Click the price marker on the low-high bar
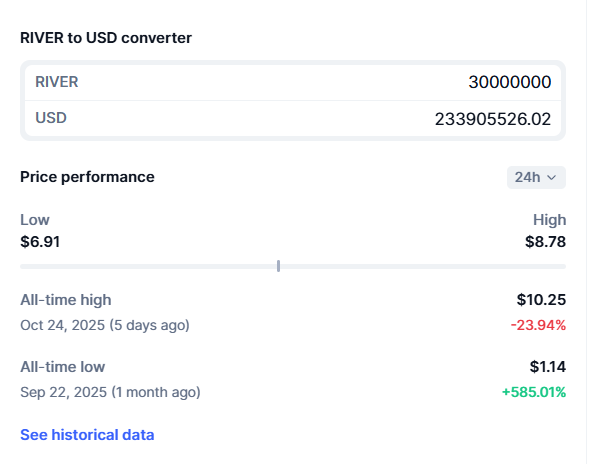592x464 pixels. click(x=278, y=266)
